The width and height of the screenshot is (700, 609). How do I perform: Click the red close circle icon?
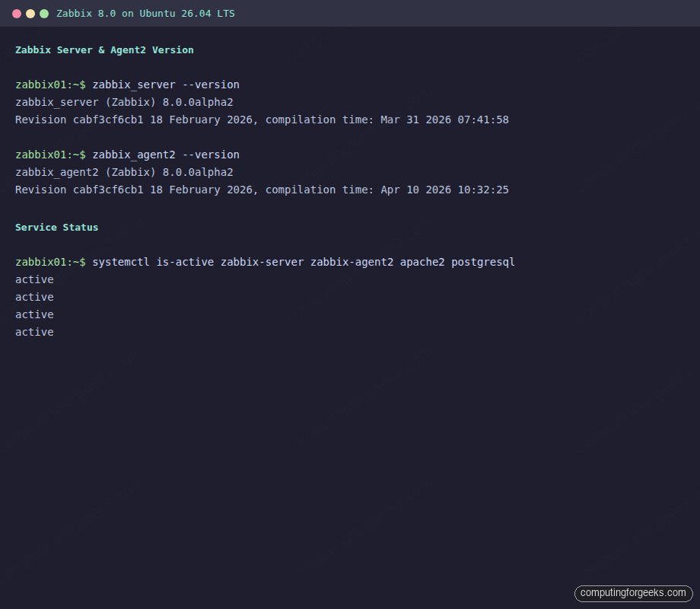pos(17,13)
